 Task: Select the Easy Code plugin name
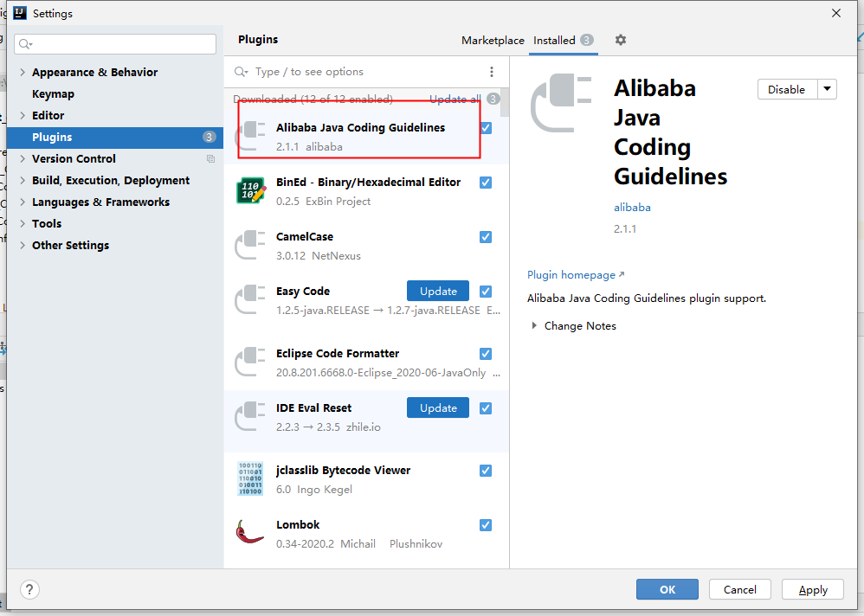(303, 292)
